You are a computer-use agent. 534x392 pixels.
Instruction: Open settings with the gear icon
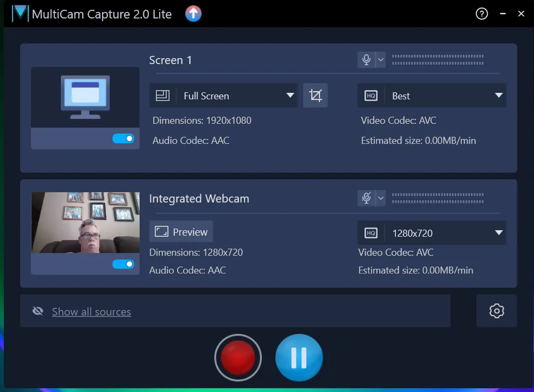(x=497, y=311)
